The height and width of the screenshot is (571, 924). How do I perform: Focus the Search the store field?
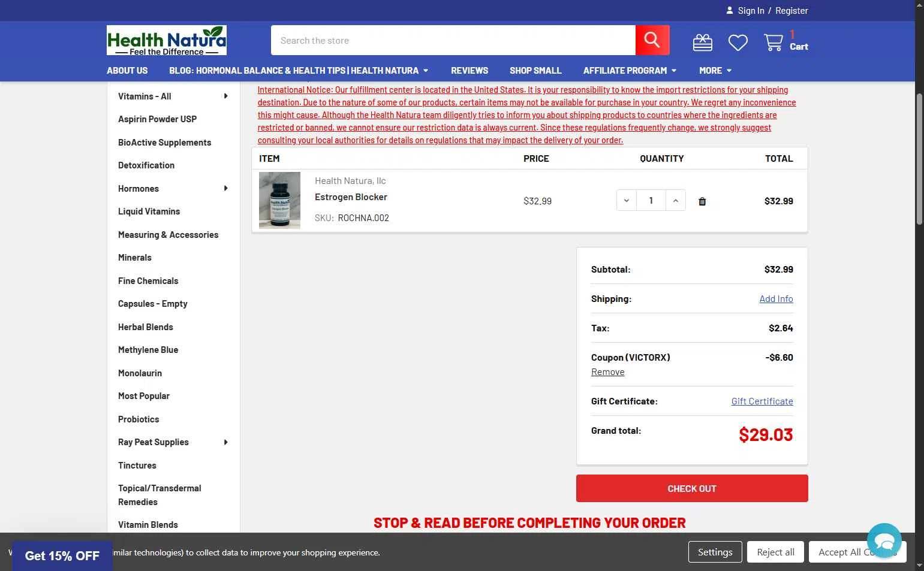(453, 40)
